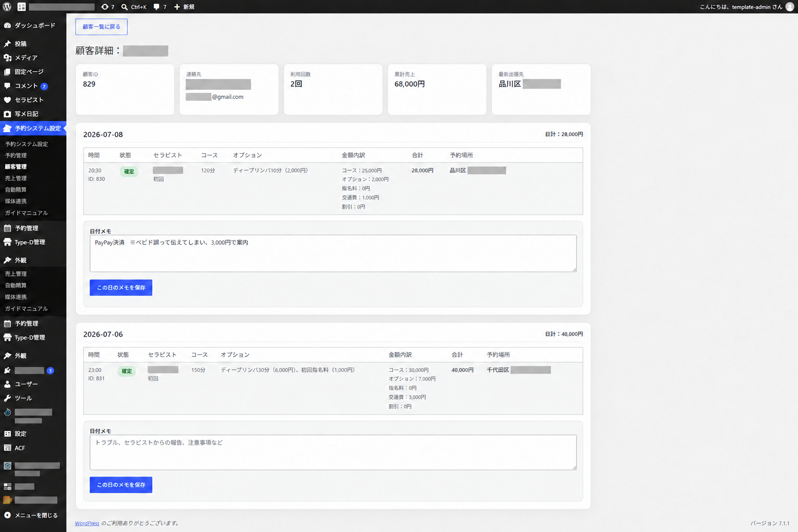Image resolution: width=798 pixels, height=532 pixels.
Task: Click the 顧客一覧に戻る button
Action: [x=101, y=27]
